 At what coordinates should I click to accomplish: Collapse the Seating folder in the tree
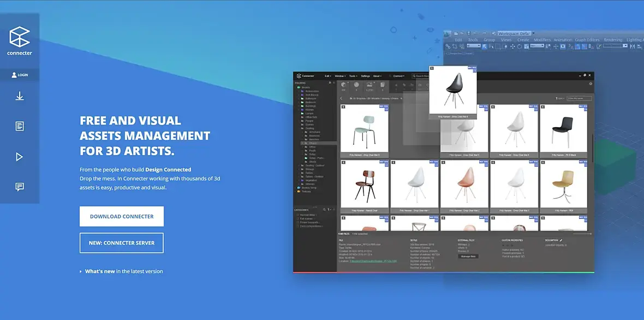299,128
